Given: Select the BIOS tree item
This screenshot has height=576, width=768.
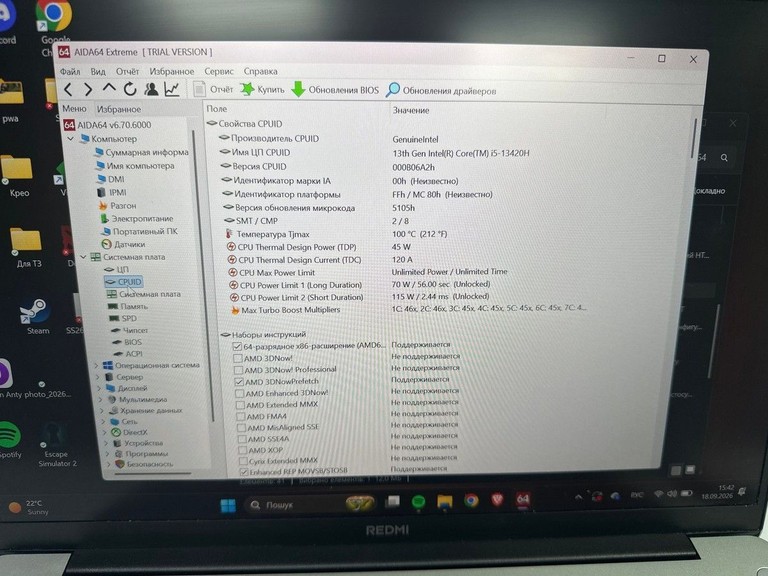Looking at the screenshot, I should click(x=127, y=342).
